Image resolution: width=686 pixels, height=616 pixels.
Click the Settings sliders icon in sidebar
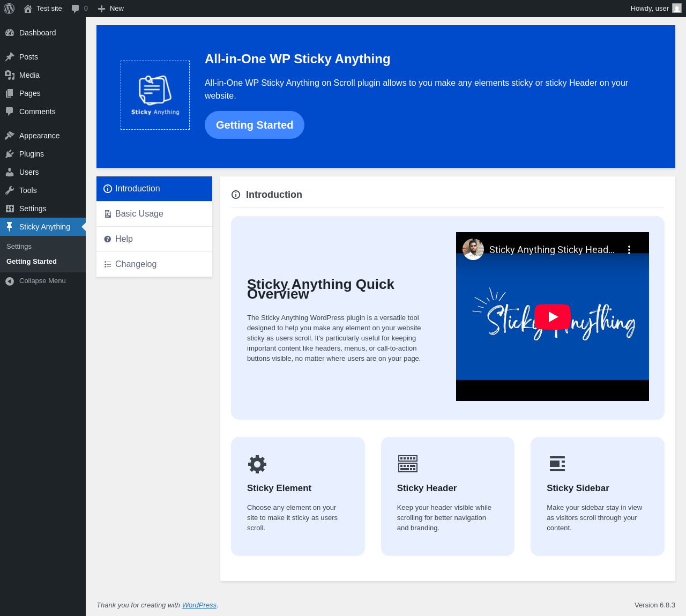(10, 209)
